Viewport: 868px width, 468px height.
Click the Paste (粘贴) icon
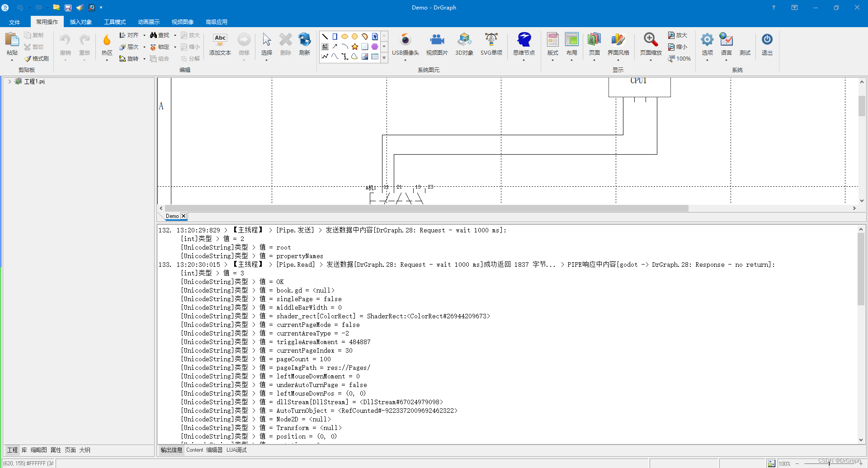coord(12,40)
